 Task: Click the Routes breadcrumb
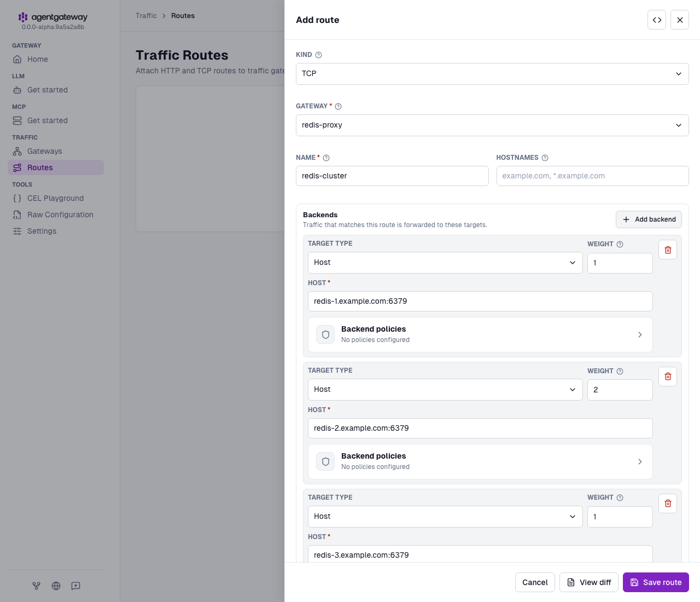183,16
